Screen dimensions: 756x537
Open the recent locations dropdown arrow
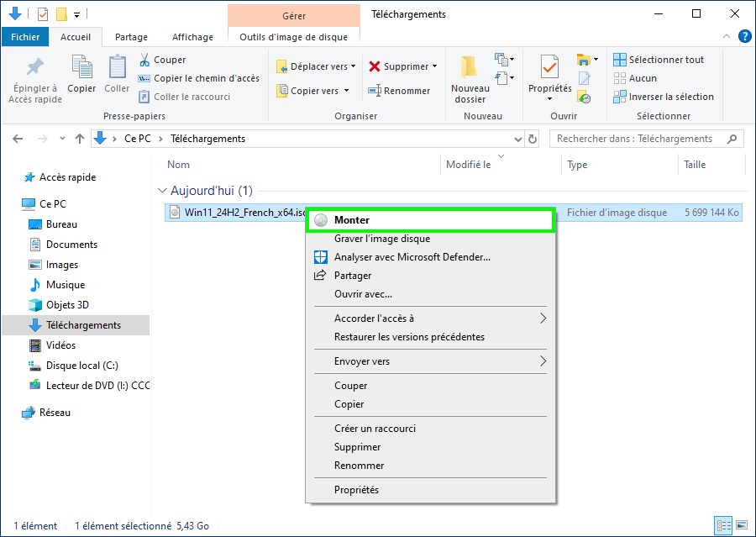62,139
